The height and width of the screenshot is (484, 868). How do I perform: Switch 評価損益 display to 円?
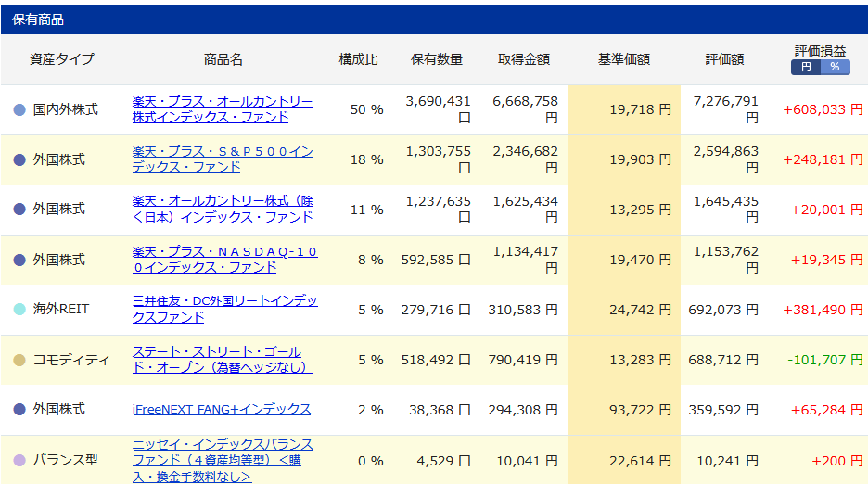tap(806, 67)
